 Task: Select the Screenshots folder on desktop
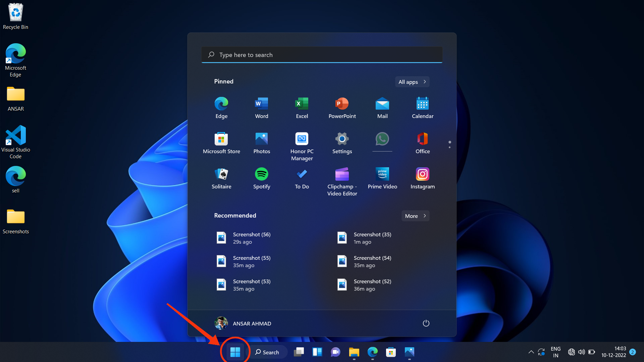[15, 221]
